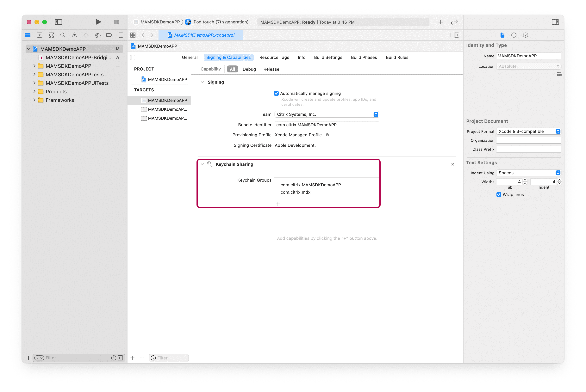
Task: Add a new keychain group
Action: point(278,204)
